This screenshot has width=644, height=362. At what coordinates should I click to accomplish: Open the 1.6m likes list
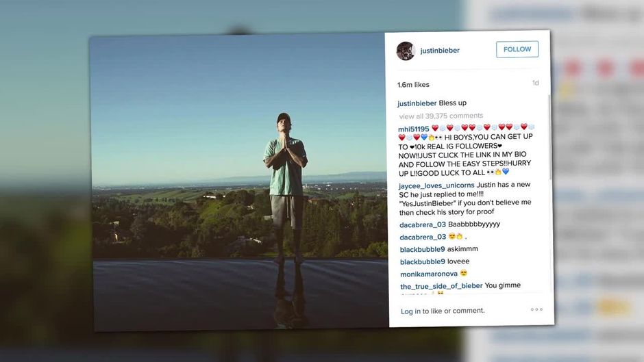(413, 85)
